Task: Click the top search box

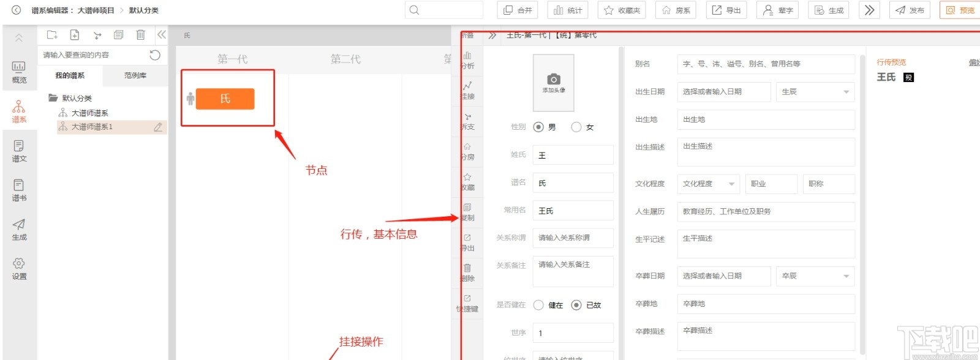Action: pyautogui.click(x=444, y=10)
